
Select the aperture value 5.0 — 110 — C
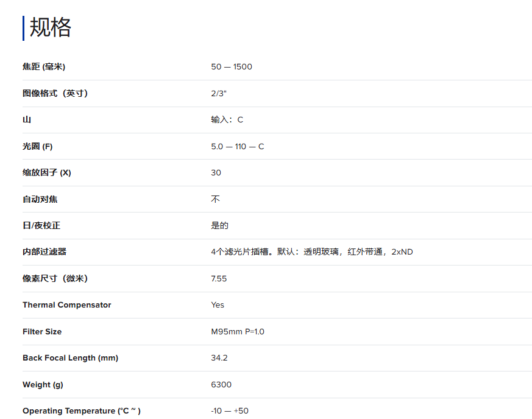[238, 146]
